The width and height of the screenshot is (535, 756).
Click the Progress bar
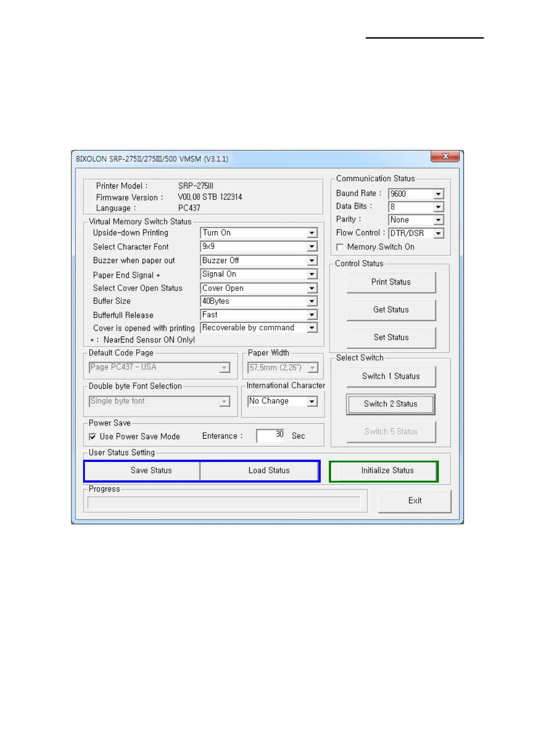click(224, 503)
